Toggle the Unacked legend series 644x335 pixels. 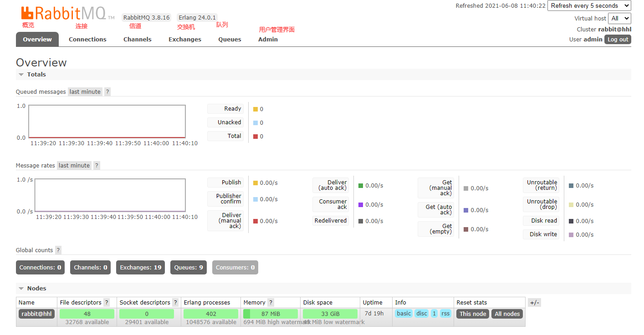click(225, 122)
